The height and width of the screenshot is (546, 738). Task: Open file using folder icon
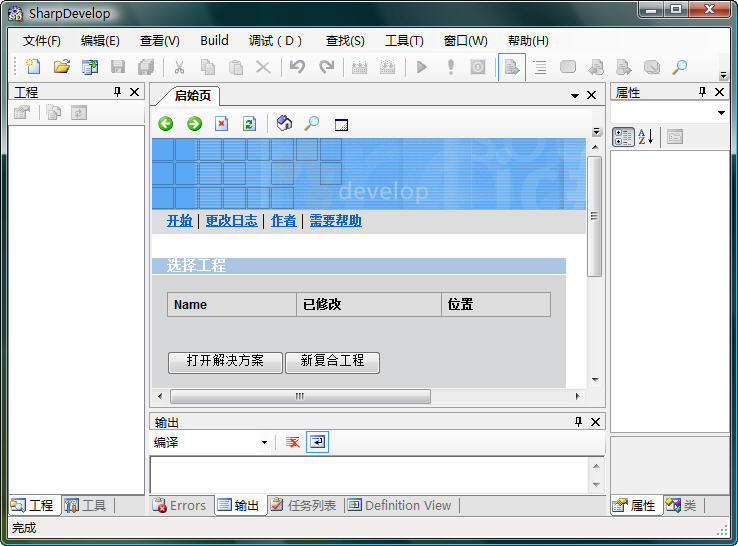point(61,67)
